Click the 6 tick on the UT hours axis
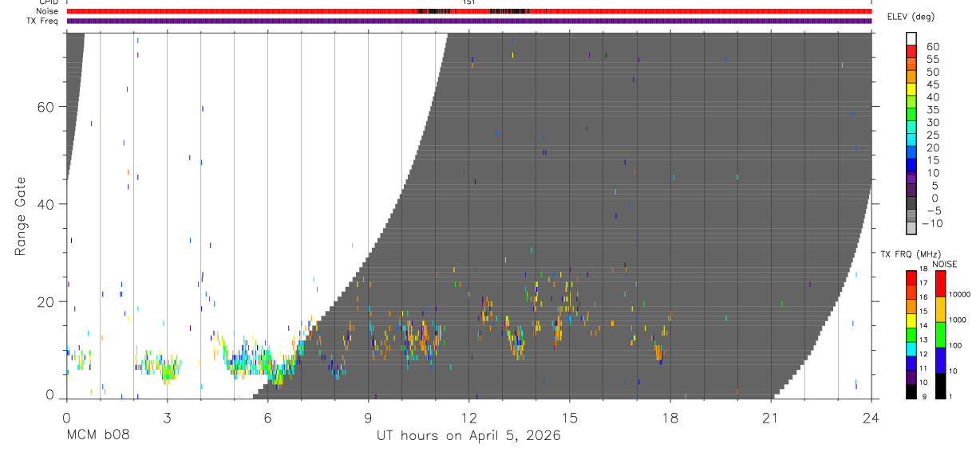Viewport: 980px width, 452px height. pyautogui.click(x=267, y=417)
